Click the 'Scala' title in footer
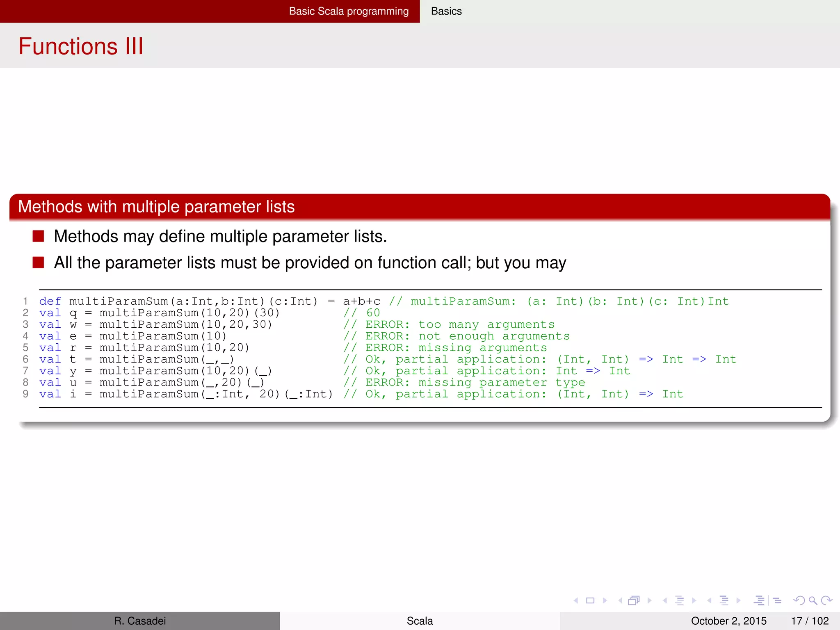Screen dimensions: 840x630 (420, 621)
